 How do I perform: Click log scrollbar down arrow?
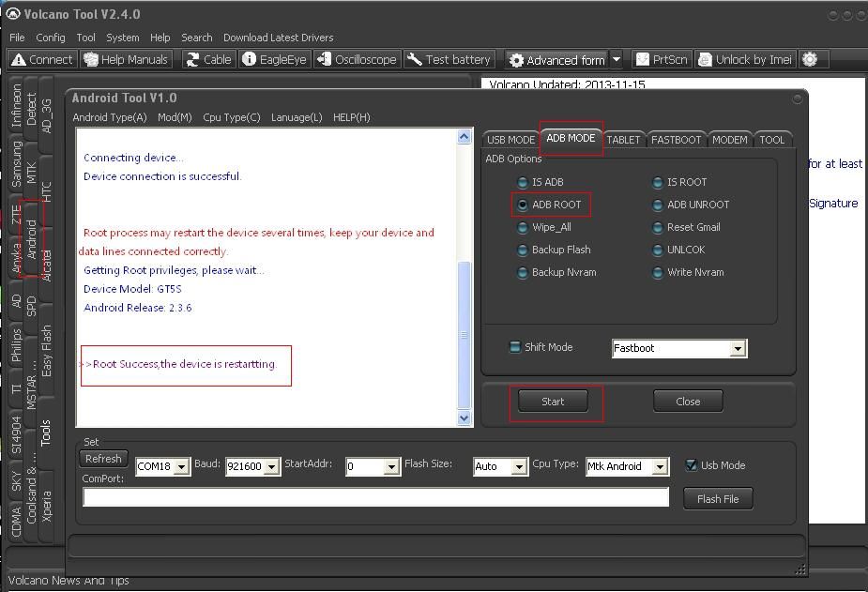point(464,418)
